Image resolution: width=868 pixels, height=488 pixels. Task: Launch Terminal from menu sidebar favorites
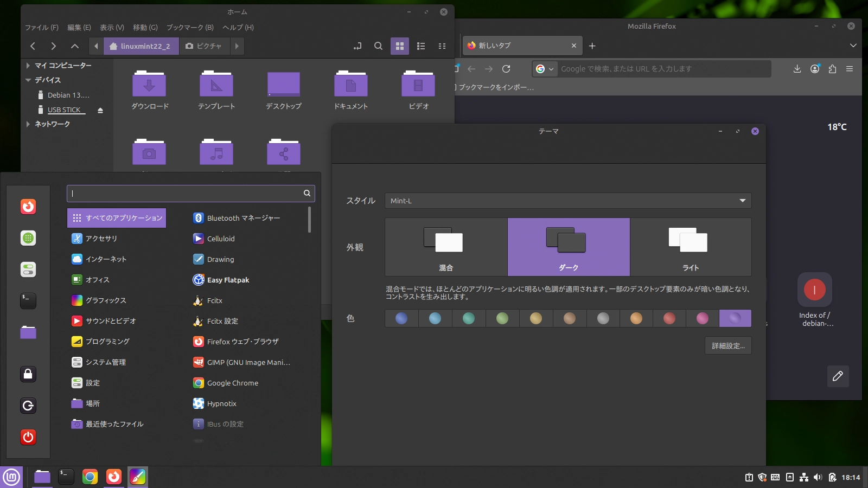28,301
